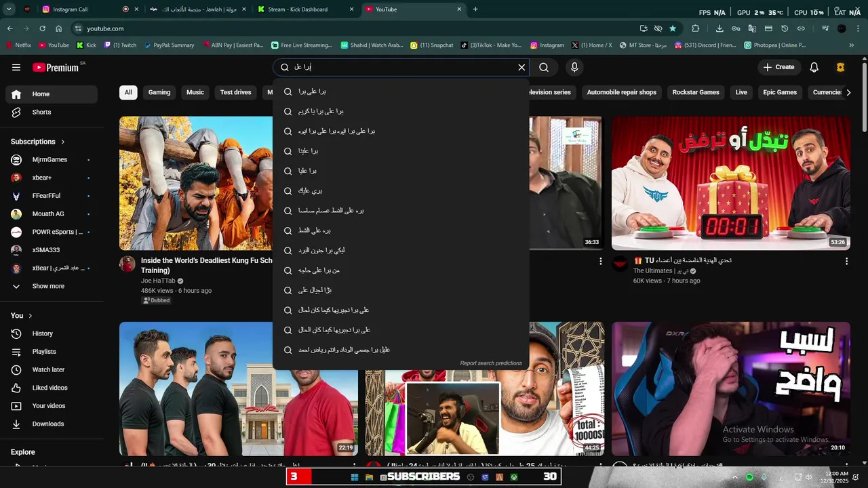This screenshot has width=868, height=488.
Task: Select the Test drives chip
Action: [x=235, y=92]
